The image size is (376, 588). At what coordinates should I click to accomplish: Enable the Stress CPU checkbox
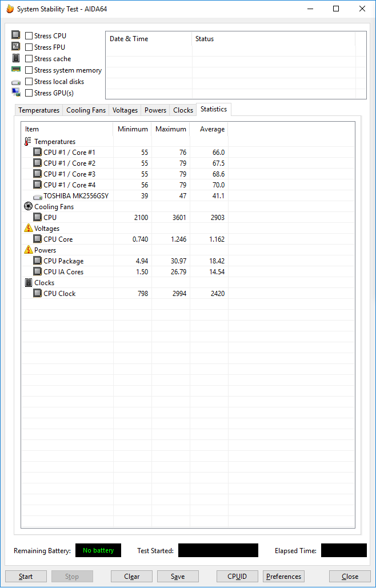(x=29, y=36)
